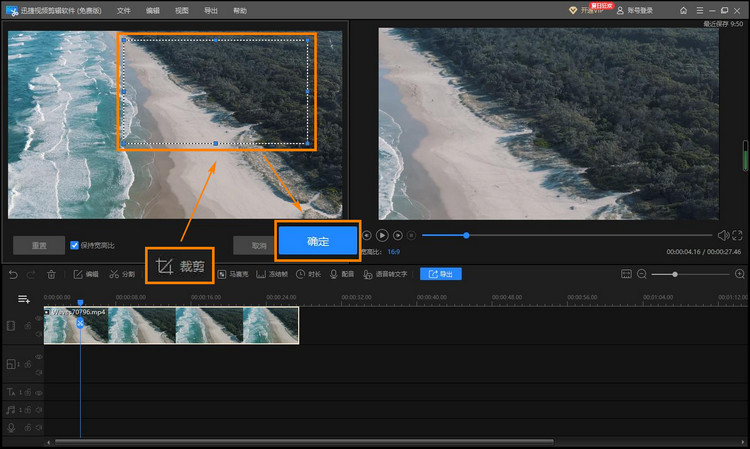Open the 视图 view menu
This screenshot has width=750, height=449.
[x=182, y=11]
